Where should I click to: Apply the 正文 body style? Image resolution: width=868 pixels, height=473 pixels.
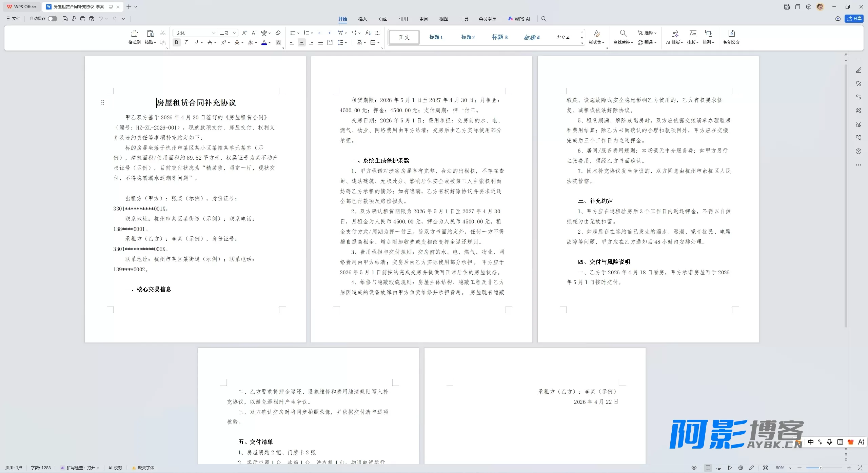pos(404,37)
